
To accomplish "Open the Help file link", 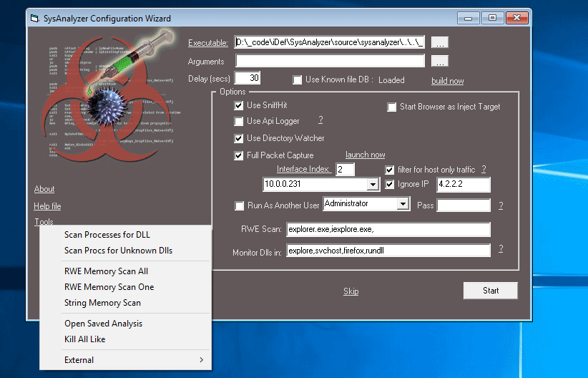I will pos(47,206).
